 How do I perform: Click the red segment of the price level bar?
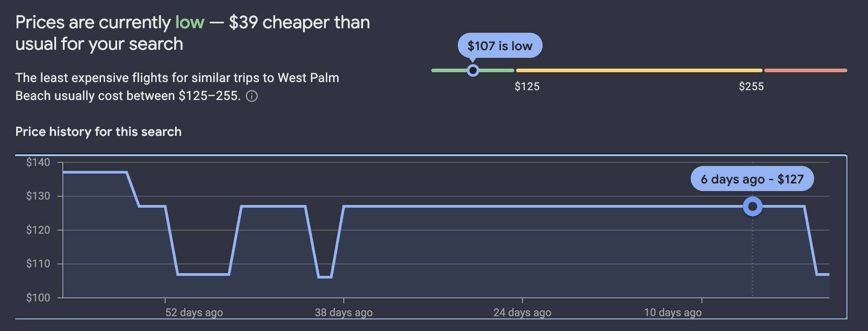point(806,70)
